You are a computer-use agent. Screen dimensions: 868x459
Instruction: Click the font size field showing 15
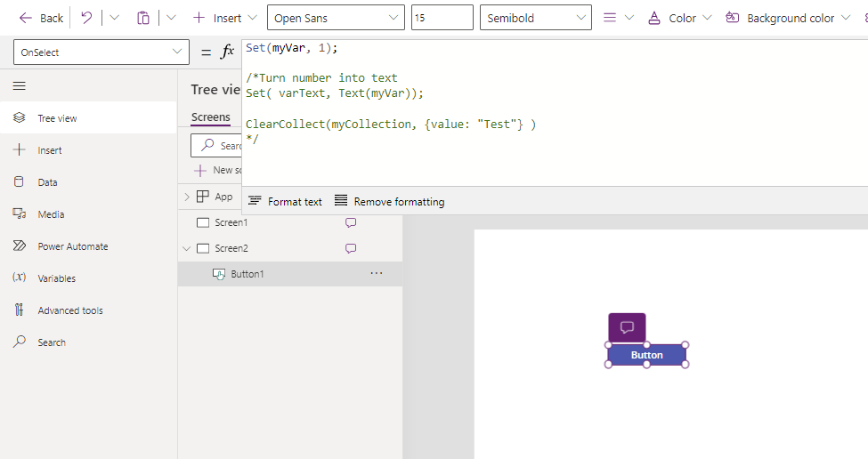click(442, 18)
